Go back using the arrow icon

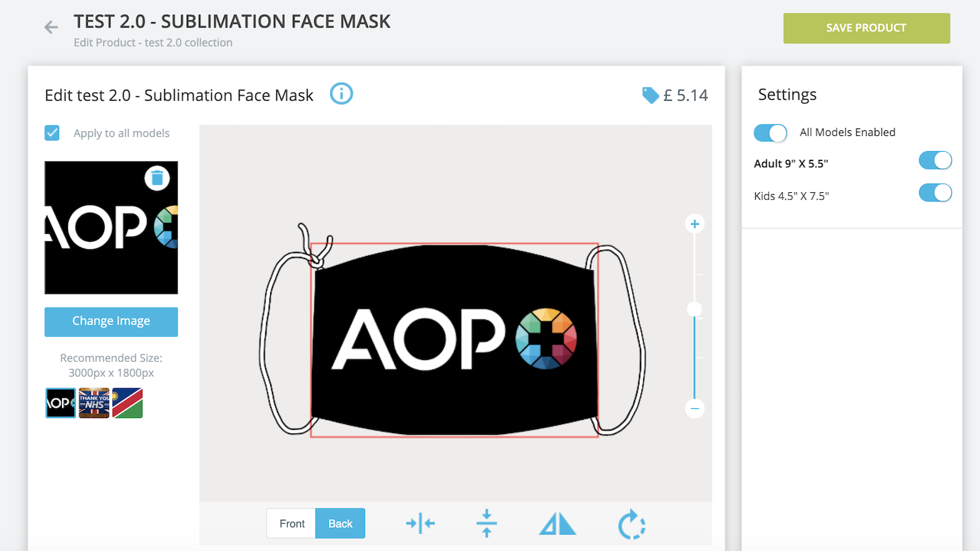50,27
